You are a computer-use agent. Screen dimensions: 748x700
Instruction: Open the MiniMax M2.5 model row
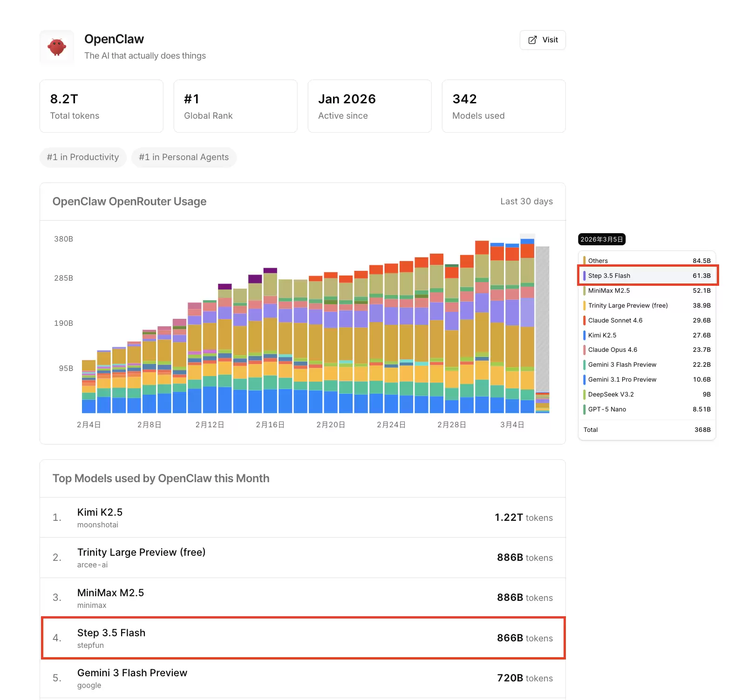pos(302,598)
